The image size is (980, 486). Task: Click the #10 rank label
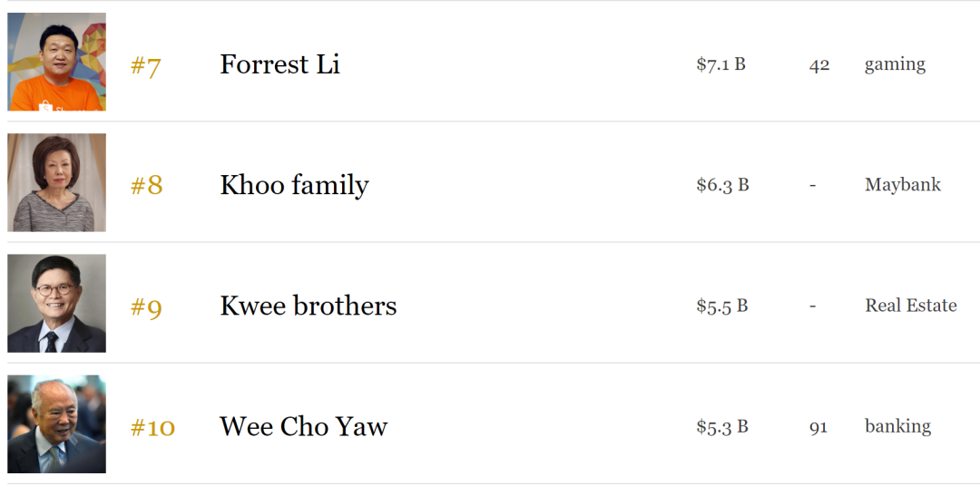coord(152,427)
